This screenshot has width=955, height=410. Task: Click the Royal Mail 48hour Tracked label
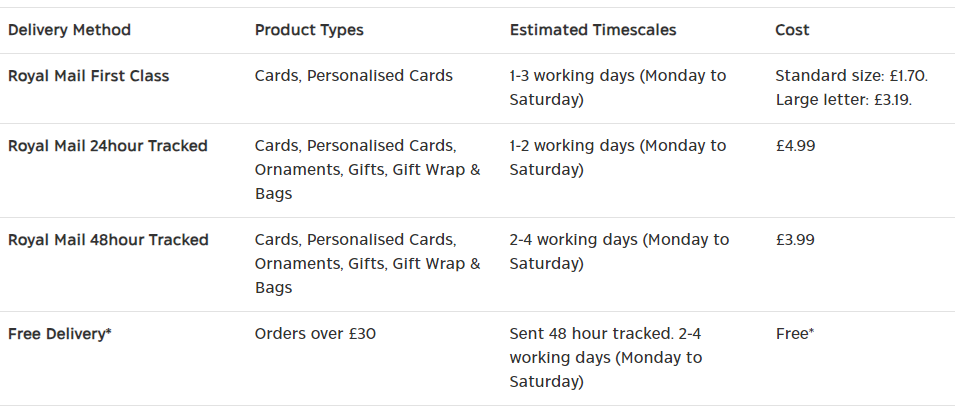pos(108,240)
